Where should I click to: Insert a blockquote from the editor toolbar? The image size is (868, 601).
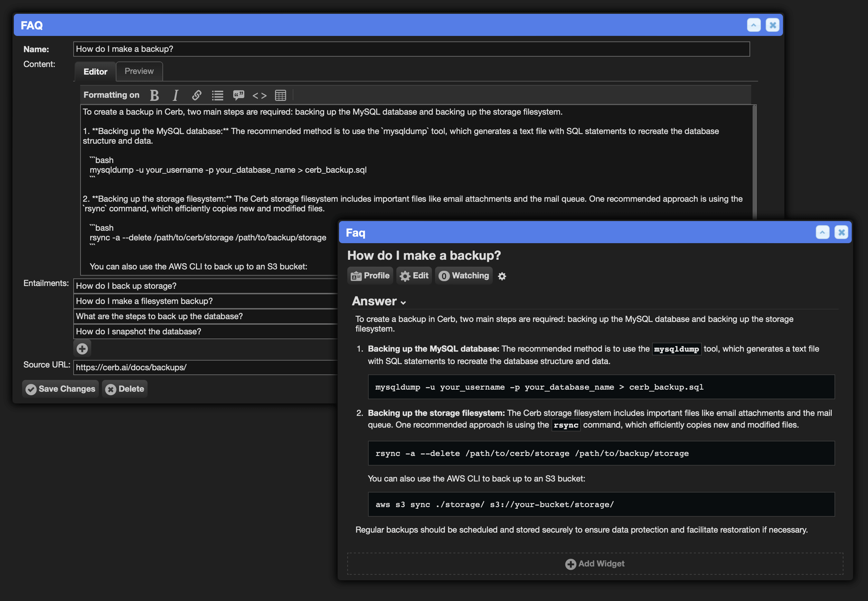(x=238, y=95)
